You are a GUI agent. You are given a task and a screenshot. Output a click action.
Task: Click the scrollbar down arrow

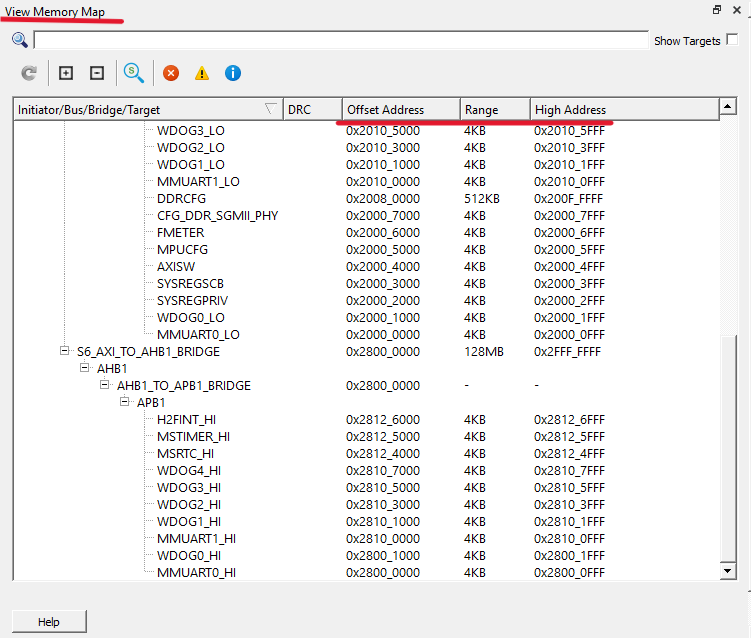[x=727, y=570]
